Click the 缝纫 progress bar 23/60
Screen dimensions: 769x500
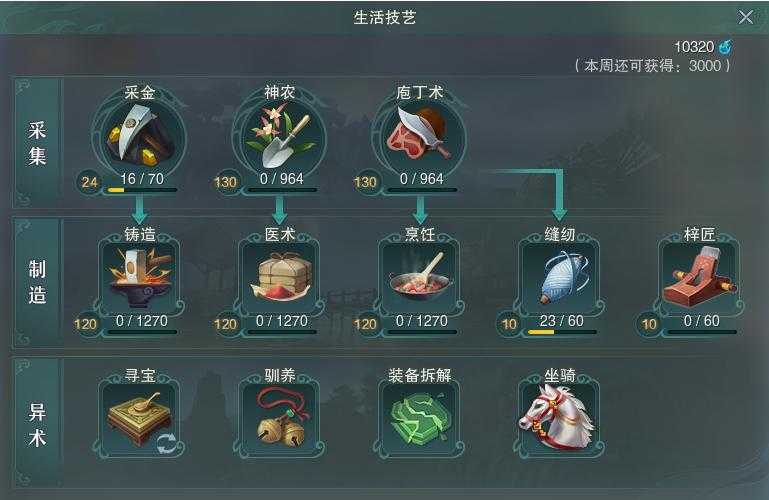[562, 332]
